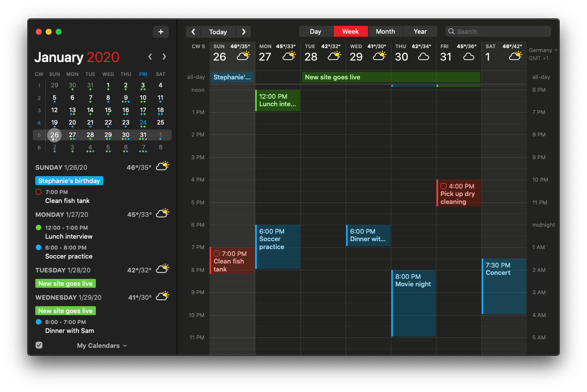Click the forward arrow beside Today
Screen dimensions: 587x392
coord(243,31)
